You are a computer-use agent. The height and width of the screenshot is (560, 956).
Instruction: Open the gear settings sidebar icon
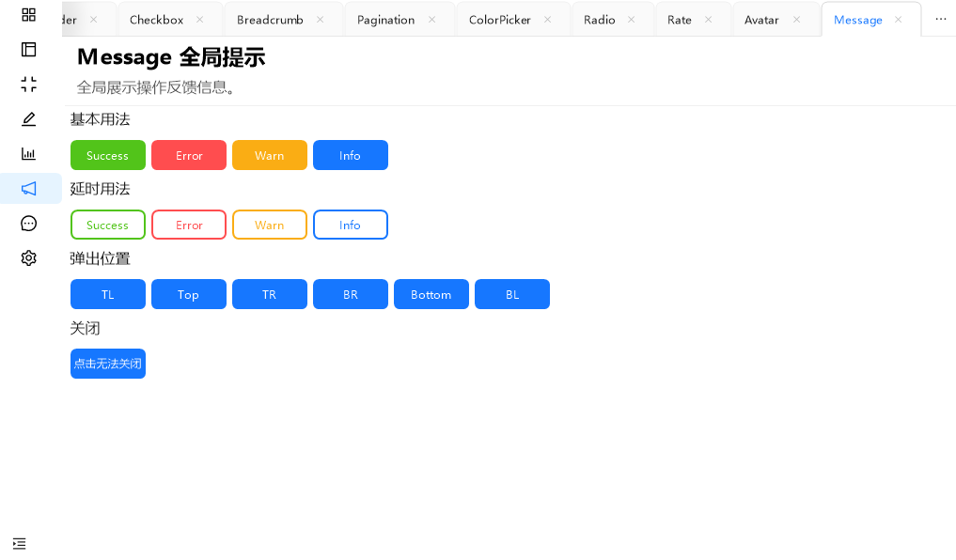coord(28,257)
